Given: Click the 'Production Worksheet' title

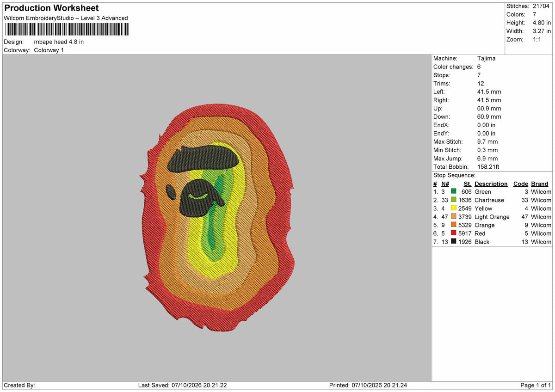Looking at the screenshot, I should click(x=51, y=8).
